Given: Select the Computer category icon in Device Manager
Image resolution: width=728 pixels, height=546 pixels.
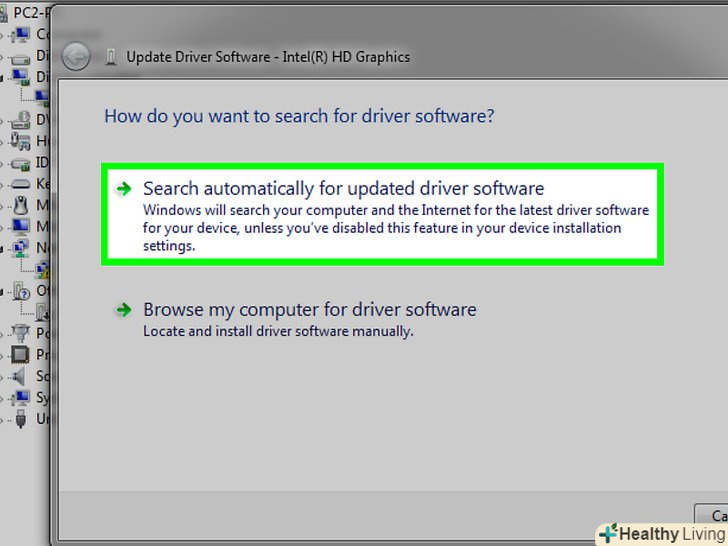Looking at the screenshot, I should [20, 34].
